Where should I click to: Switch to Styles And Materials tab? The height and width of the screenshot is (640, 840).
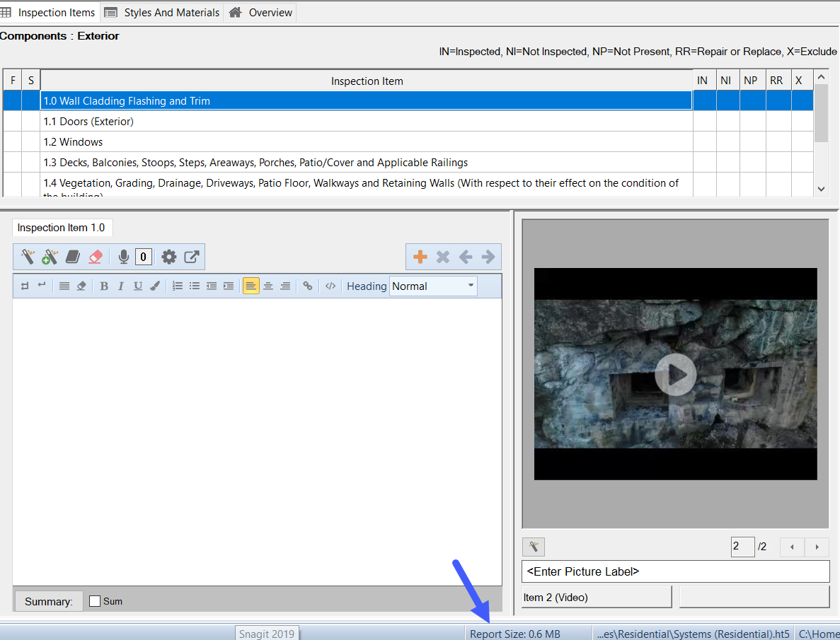[163, 13]
